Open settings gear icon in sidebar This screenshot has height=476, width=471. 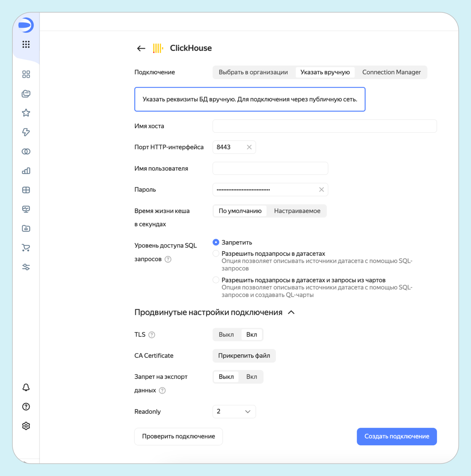tap(26, 426)
